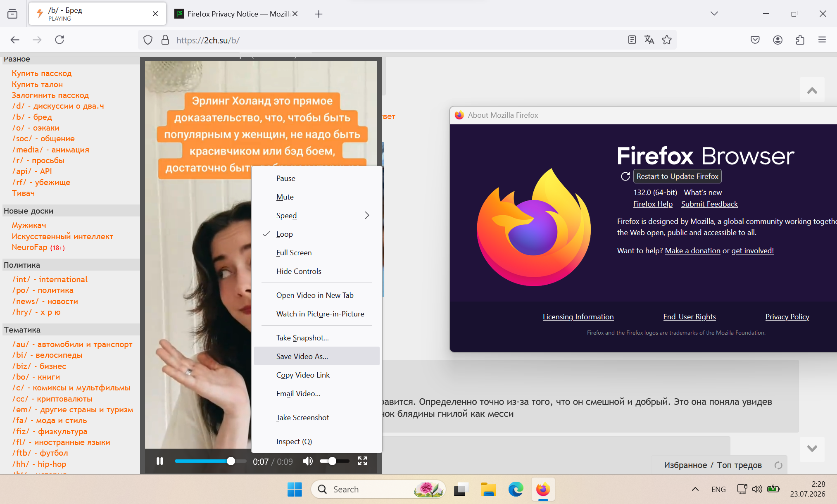Open the list all tabs dropdown

coord(714,14)
